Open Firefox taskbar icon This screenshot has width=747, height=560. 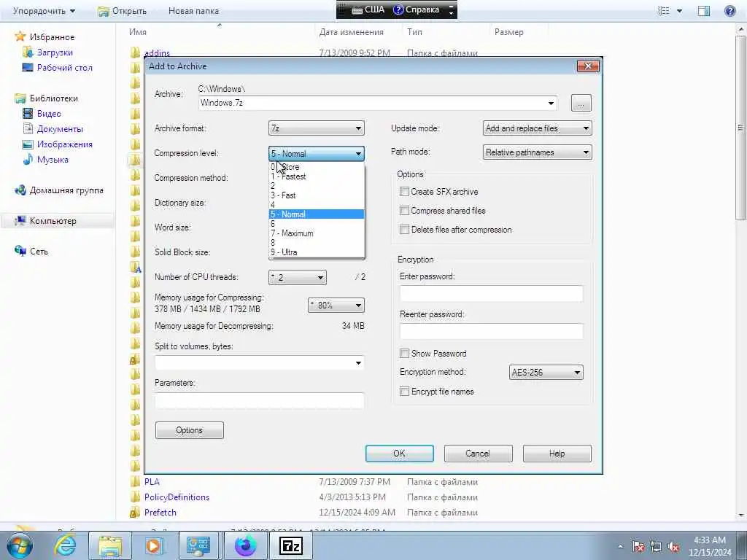pos(246,545)
